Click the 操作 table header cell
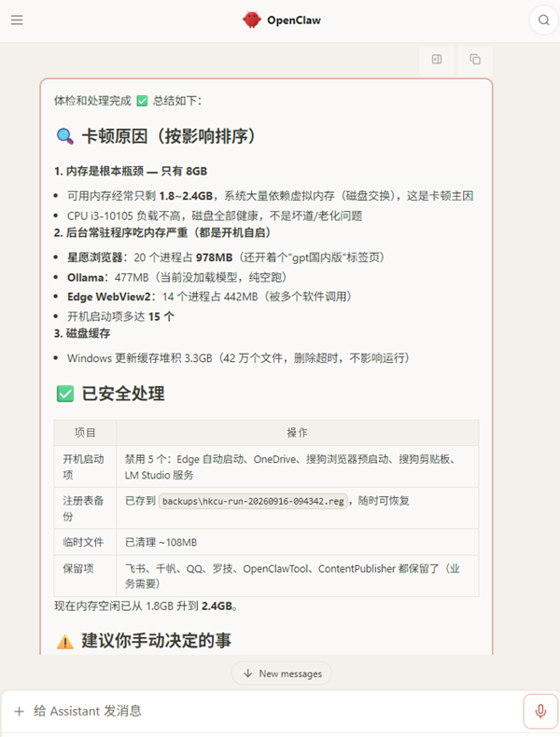The height and width of the screenshot is (737, 560). tap(297, 433)
